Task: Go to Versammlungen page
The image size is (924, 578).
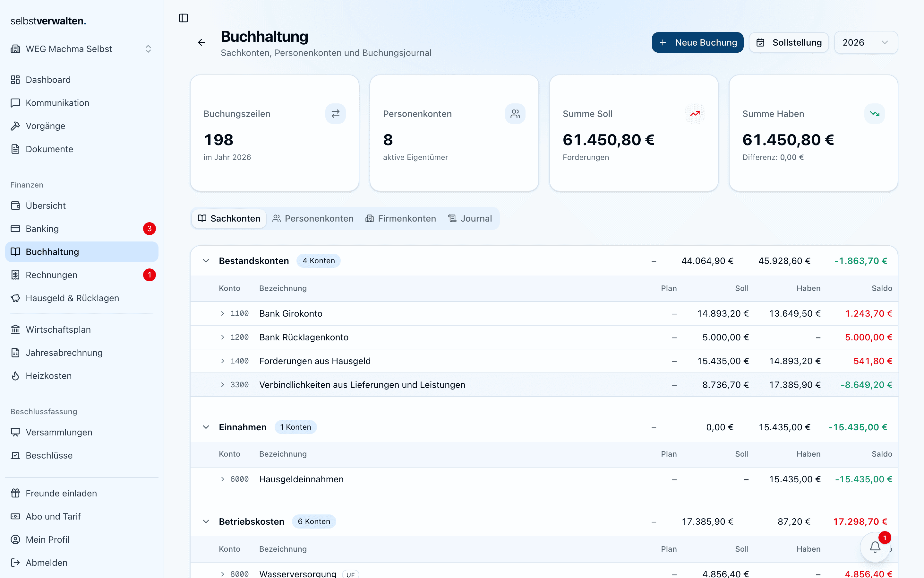Action: pyautogui.click(x=82, y=432)
